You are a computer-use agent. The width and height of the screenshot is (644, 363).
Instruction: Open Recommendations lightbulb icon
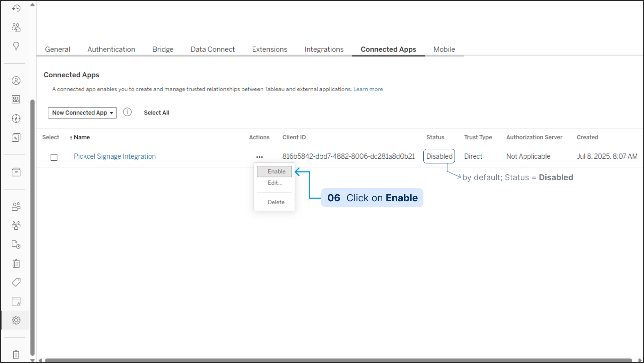16,46
